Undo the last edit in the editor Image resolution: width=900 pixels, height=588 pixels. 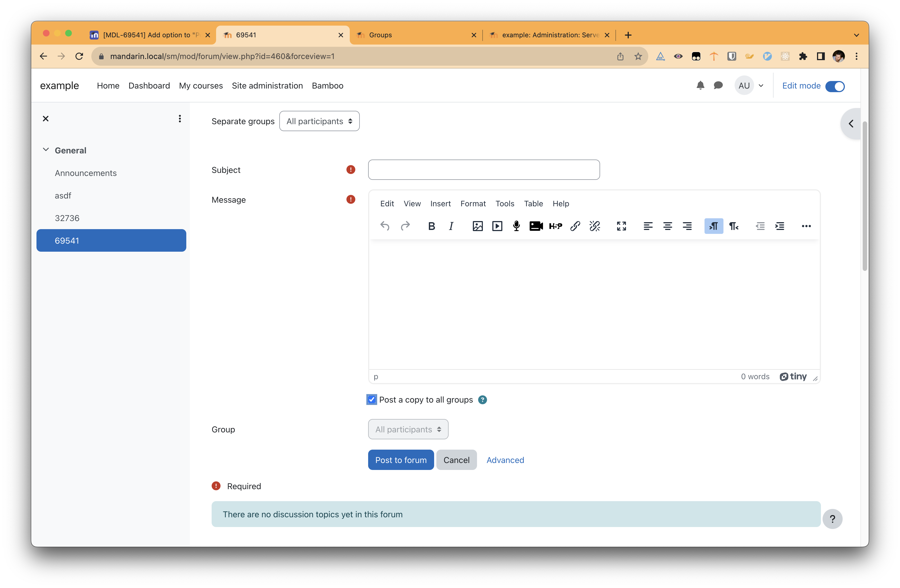coord(385,226)
